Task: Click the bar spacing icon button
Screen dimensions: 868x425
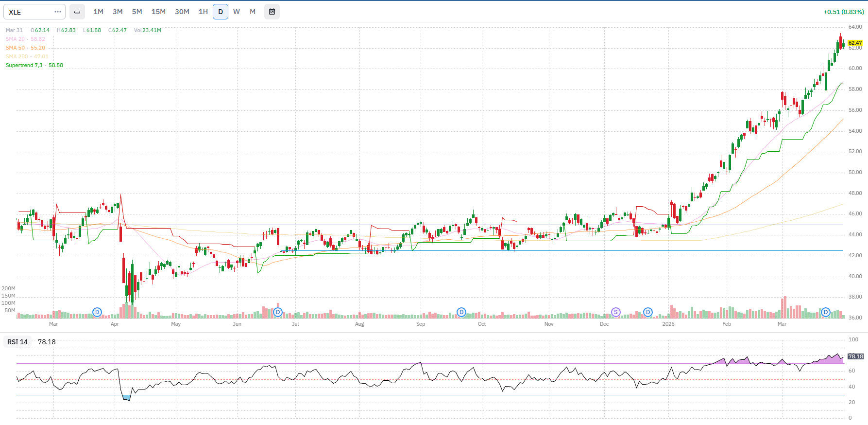Action: pos(77,12)
